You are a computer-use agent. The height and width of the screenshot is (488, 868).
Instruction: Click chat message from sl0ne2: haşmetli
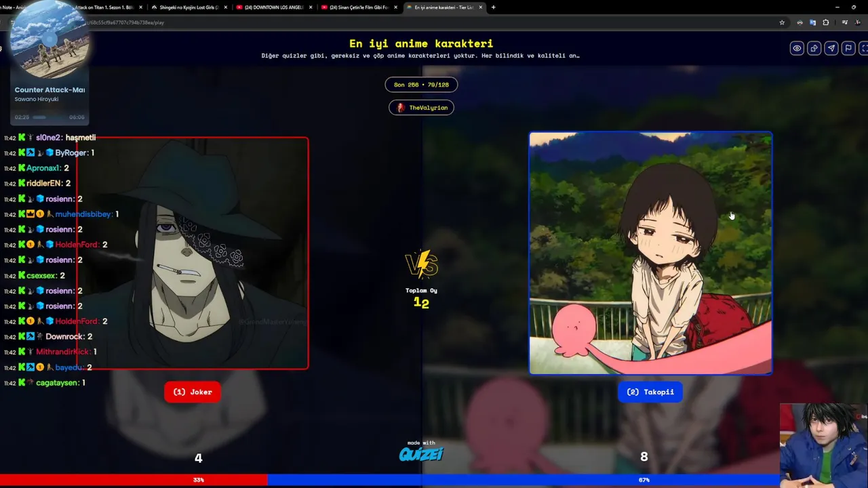click(x=50, y=138)
